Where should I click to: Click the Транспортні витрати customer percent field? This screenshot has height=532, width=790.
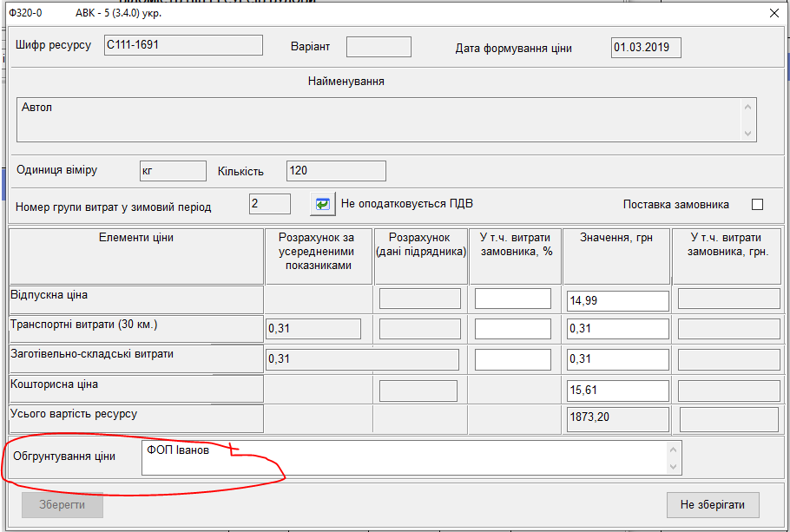click(x=513, y=329)
